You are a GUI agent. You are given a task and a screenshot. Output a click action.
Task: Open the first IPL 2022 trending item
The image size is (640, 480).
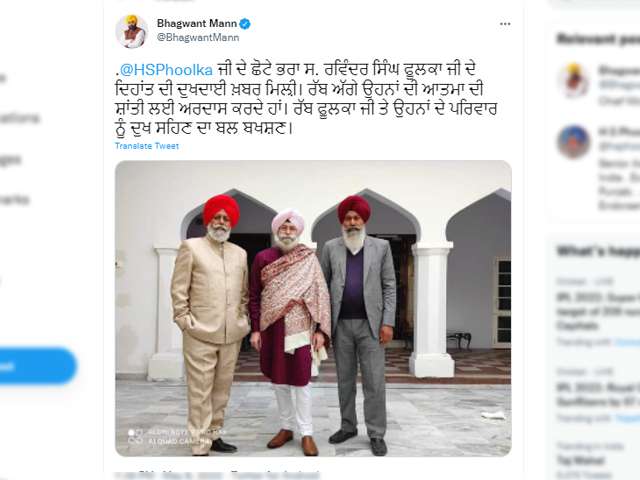[598, 313]
